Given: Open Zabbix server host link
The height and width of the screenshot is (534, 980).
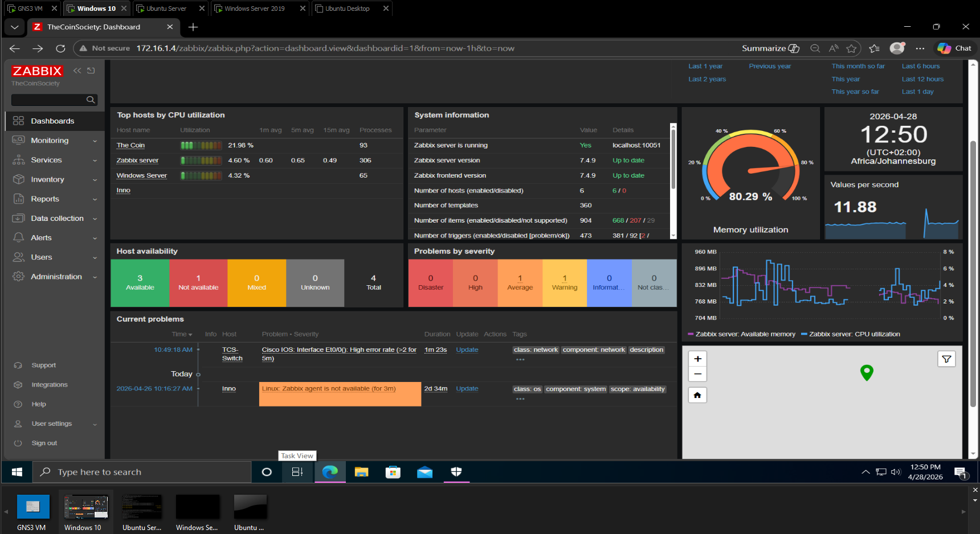Looking at the screenshot, I should tap(137, 161).
